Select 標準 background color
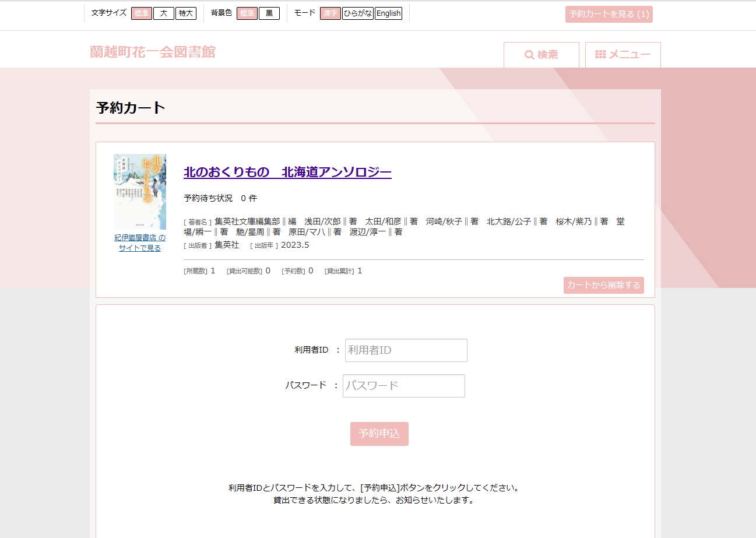The image size is (756, 538). [x=247, y=13]
